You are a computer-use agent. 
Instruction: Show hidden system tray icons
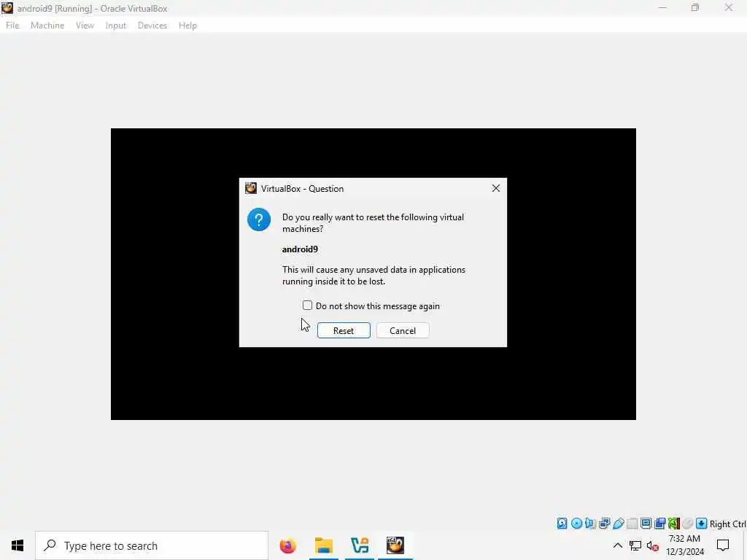[x=617, y=545]
